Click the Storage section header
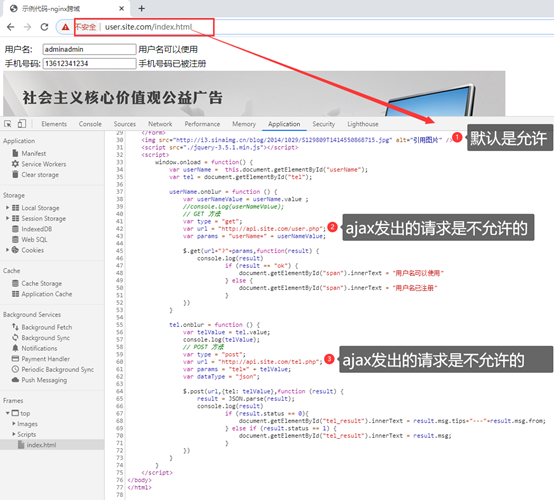The width and height of the screenshot is (554, 500). 14,195
